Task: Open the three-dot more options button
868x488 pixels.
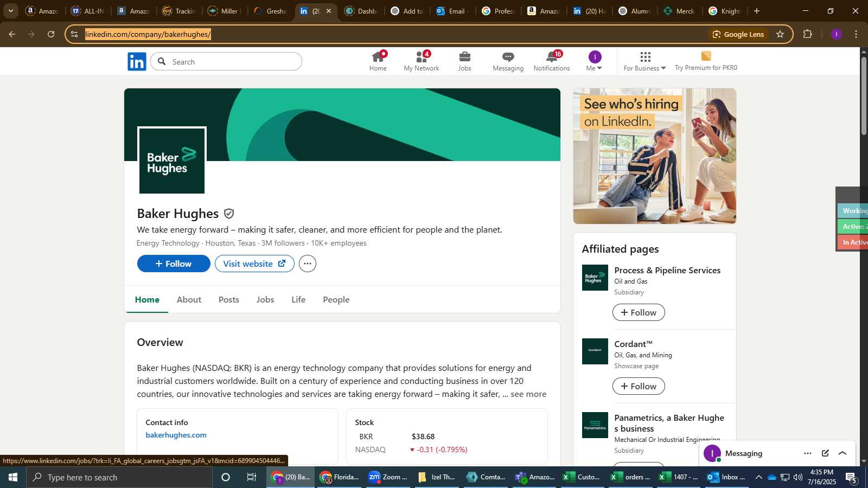Action: [308, 264]
